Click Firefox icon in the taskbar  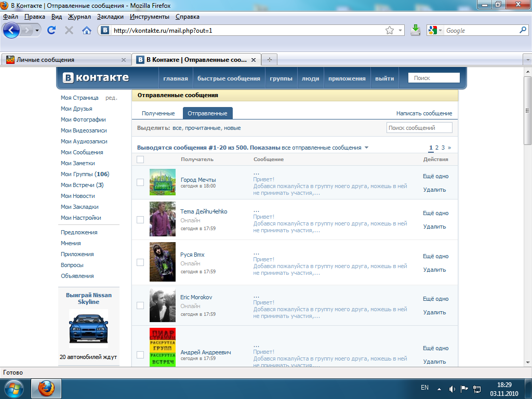point(46,389)
